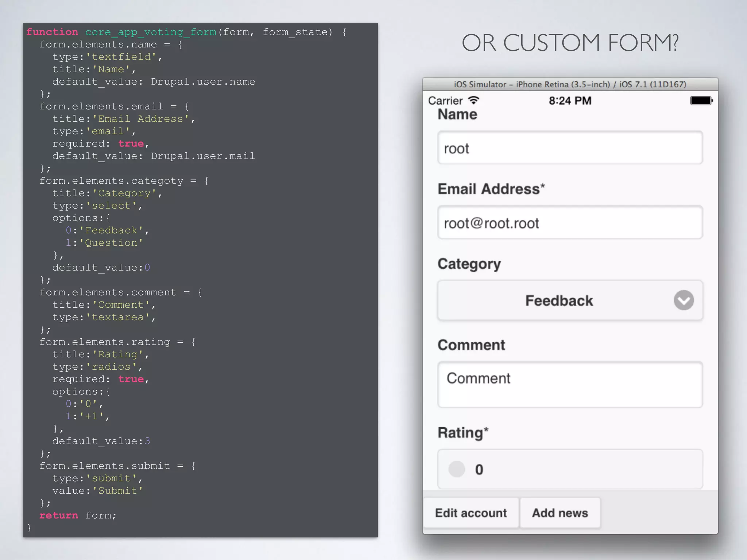Open the Edit account tab
Viewport: 747px width, 560px height.
tap(471, 513)
